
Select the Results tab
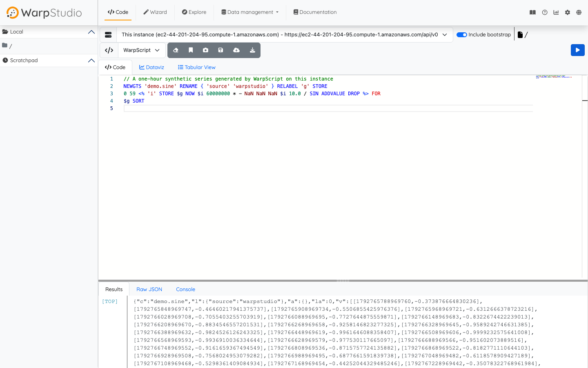(x=114, y=289)
